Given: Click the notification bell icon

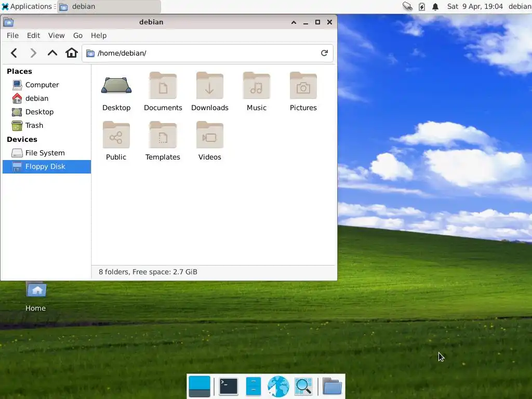Looking at the screenshot, I should (435, 6).
